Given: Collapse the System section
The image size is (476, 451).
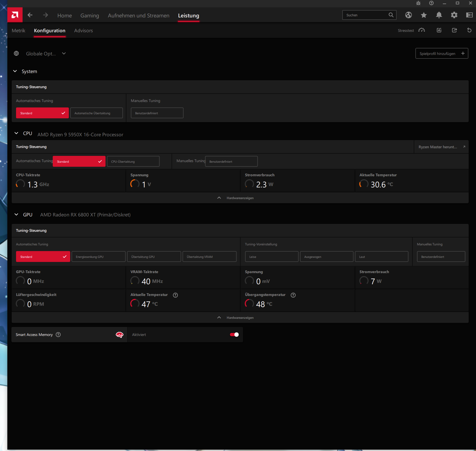Looking at the screenshot, I should tap(15, 71).
